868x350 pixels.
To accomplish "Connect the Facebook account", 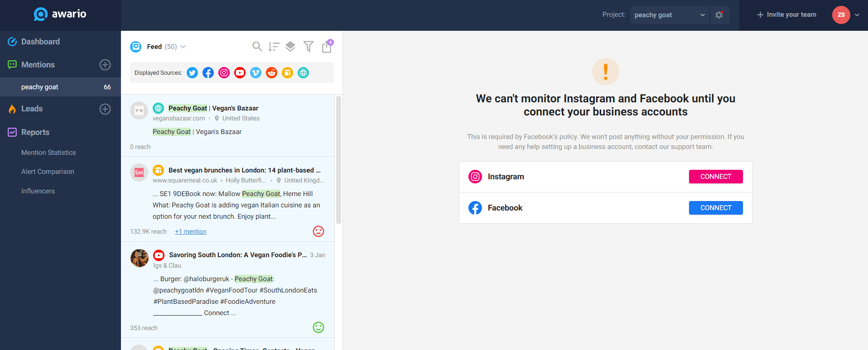I will coord(716,208).
